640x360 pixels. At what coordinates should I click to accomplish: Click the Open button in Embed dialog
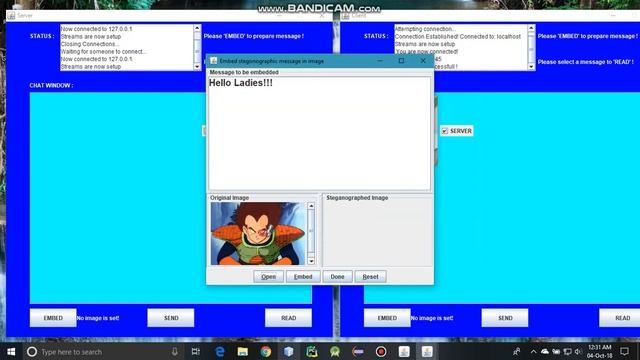268,277
